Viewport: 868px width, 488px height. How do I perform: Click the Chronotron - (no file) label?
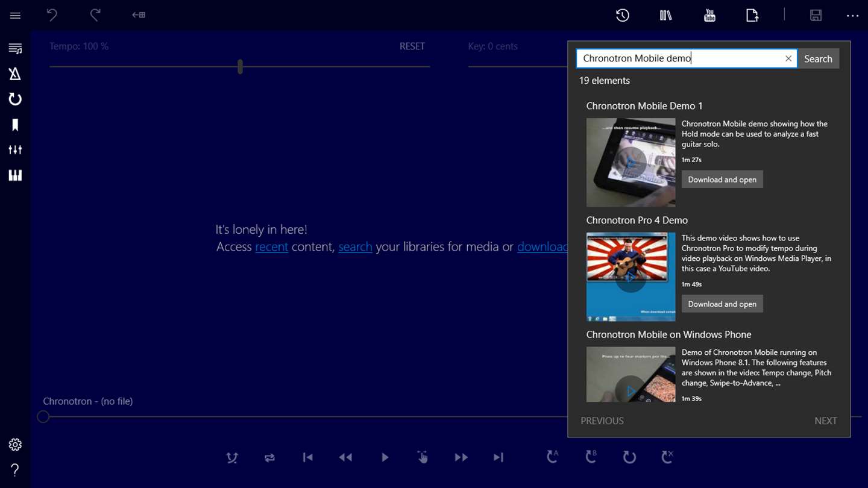(88, 401)
